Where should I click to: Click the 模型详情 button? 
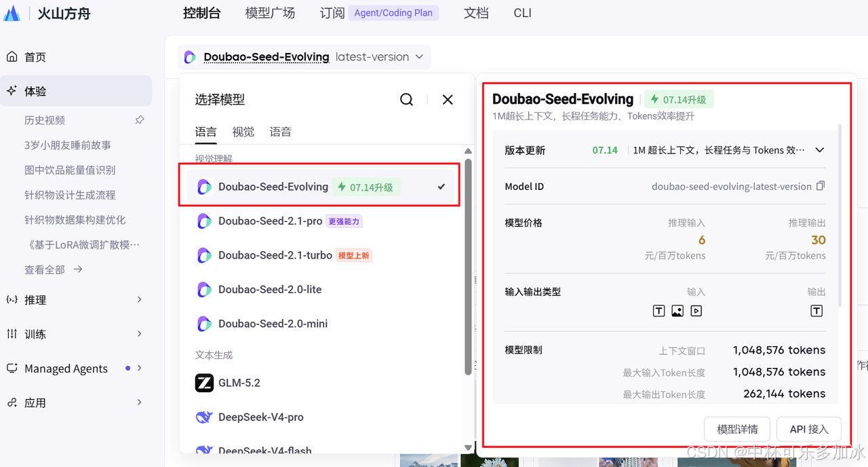tap(738, 430)
